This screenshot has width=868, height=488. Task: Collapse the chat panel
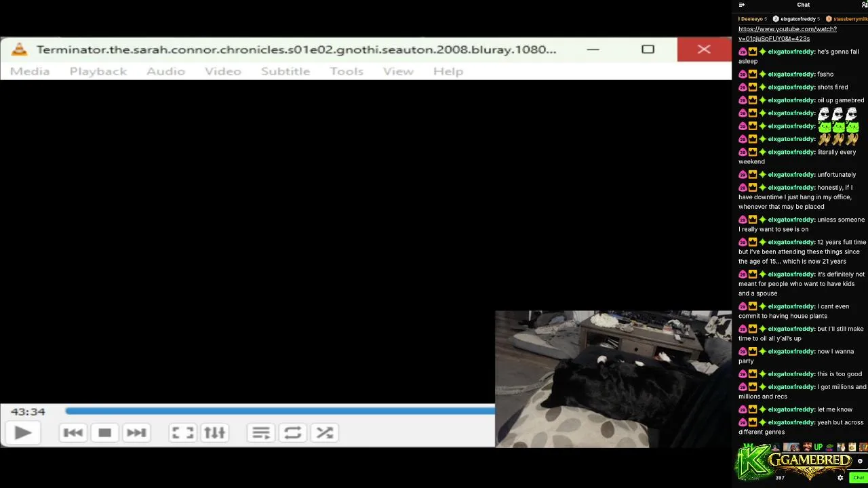[742, 5]
